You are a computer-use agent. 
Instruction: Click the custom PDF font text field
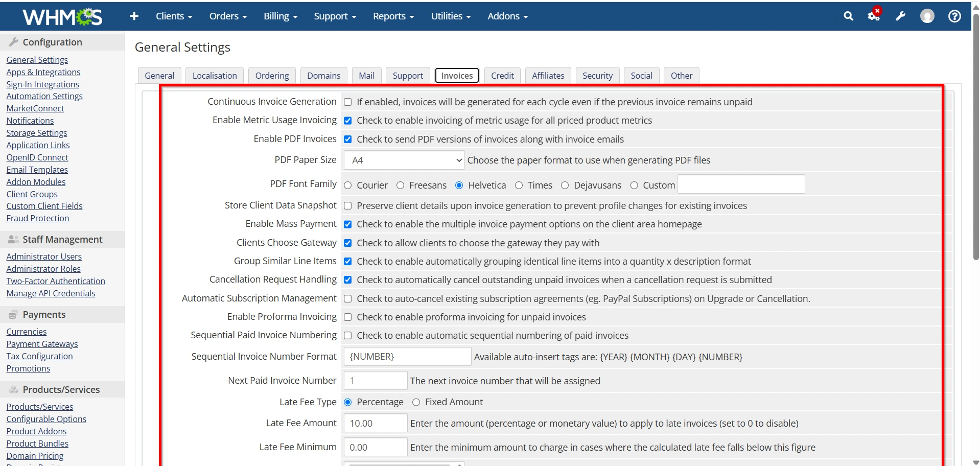[x=741, y=184]
